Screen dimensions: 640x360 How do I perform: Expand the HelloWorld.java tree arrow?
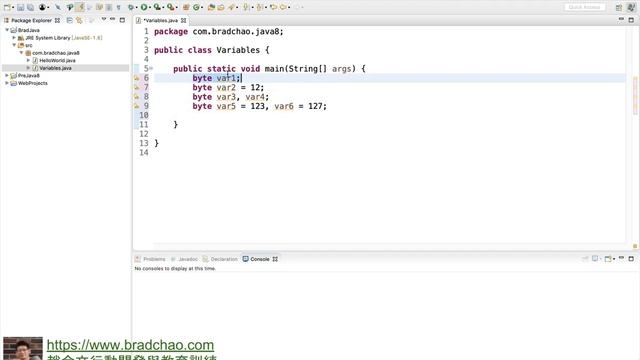pyautogui.click(x=29, y=60)
